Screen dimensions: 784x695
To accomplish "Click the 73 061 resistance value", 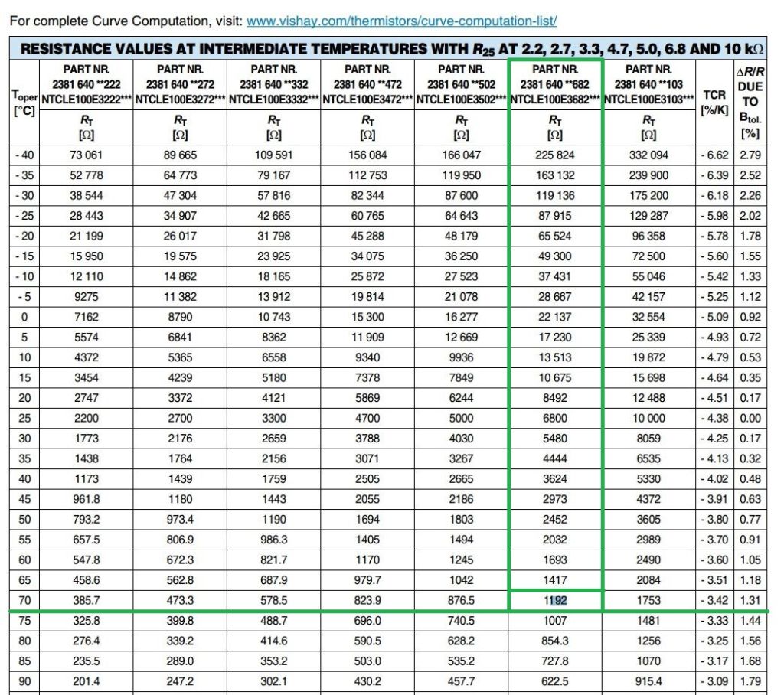I will 87,155.
